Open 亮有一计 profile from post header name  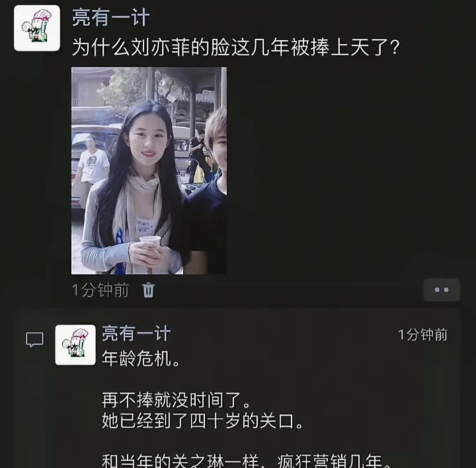[x=111, y=17]
